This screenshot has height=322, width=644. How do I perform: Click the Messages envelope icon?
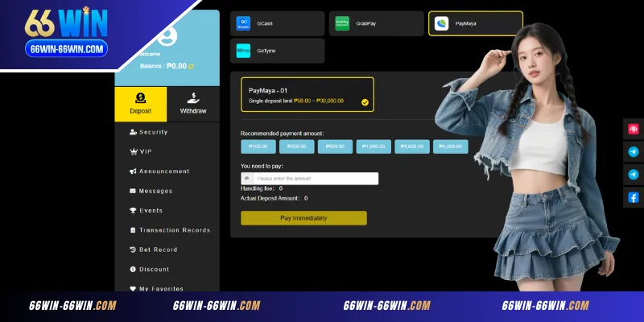coord(133,191)
